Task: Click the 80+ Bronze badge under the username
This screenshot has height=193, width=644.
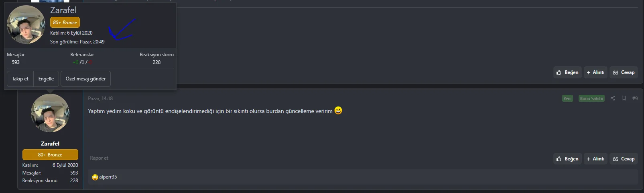Action: click(50, 154)
